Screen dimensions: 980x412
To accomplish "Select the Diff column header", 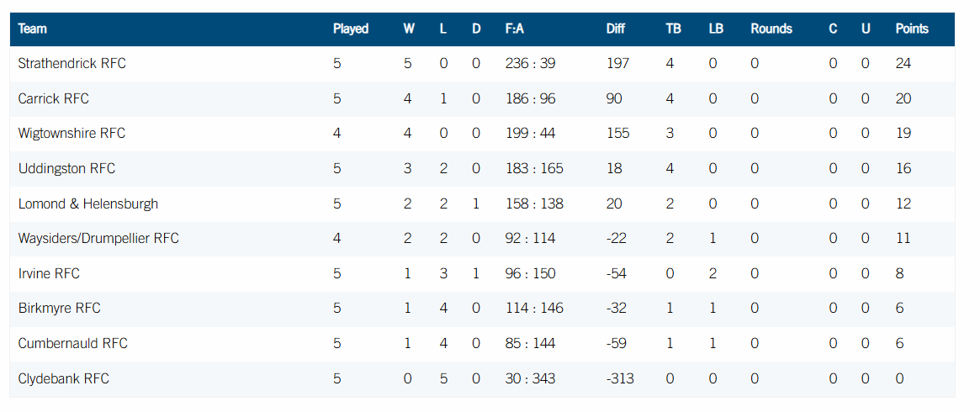I will pyautogui.click(x=615, y=29).
